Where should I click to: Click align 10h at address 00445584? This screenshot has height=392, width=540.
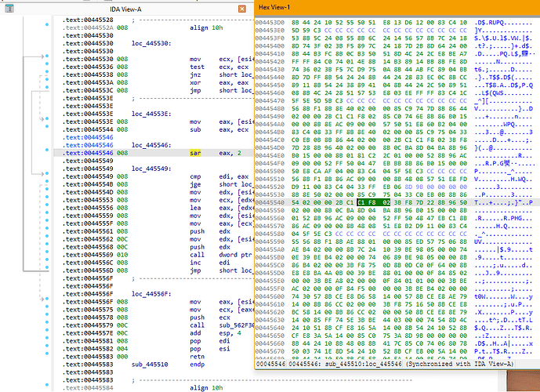point(206,388)
